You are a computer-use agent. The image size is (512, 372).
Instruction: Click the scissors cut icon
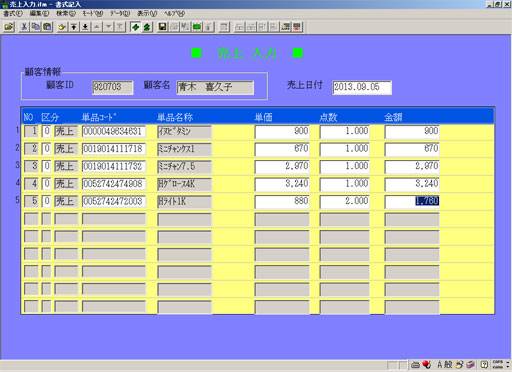24,27
